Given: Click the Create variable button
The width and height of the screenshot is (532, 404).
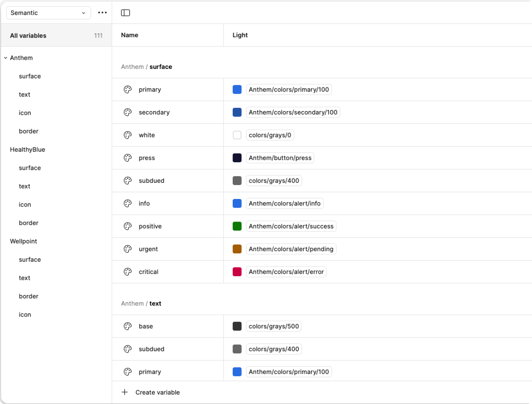Looking at the screenshot, I should (157, 392).
